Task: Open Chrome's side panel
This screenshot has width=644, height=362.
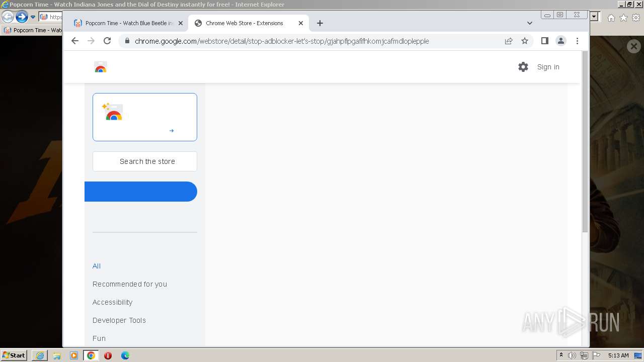Action: (544, 41)
